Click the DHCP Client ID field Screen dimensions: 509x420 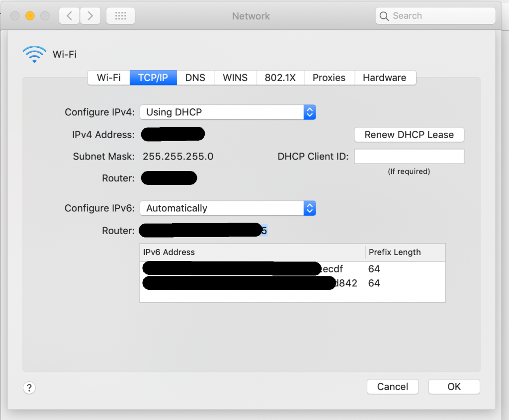(409, 157)
